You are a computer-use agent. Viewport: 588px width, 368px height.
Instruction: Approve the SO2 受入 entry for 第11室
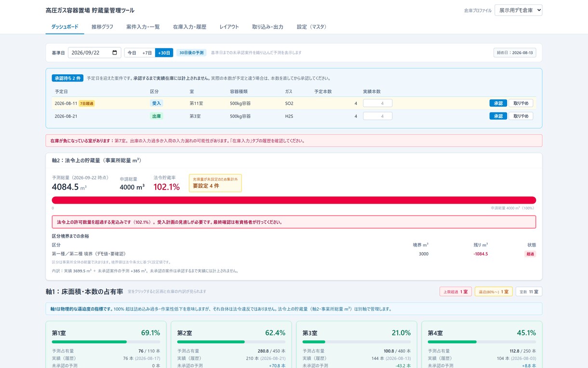[498, 103]
